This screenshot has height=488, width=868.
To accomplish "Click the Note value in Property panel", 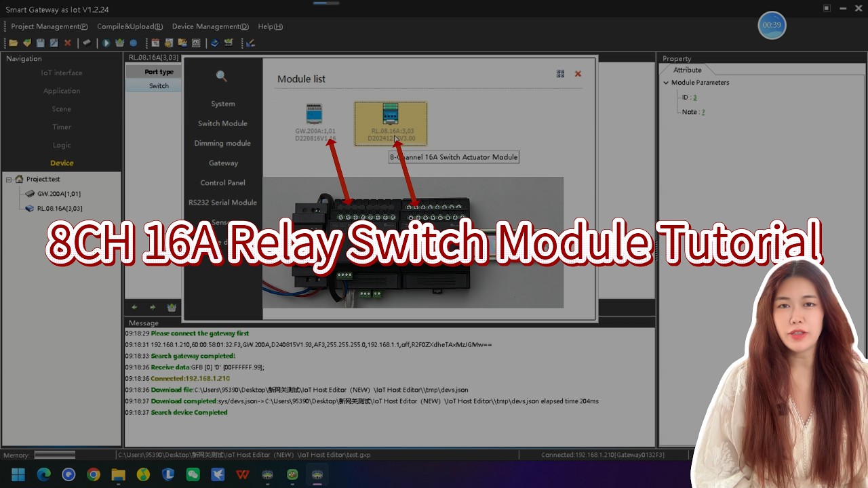I will pos(703,112).
